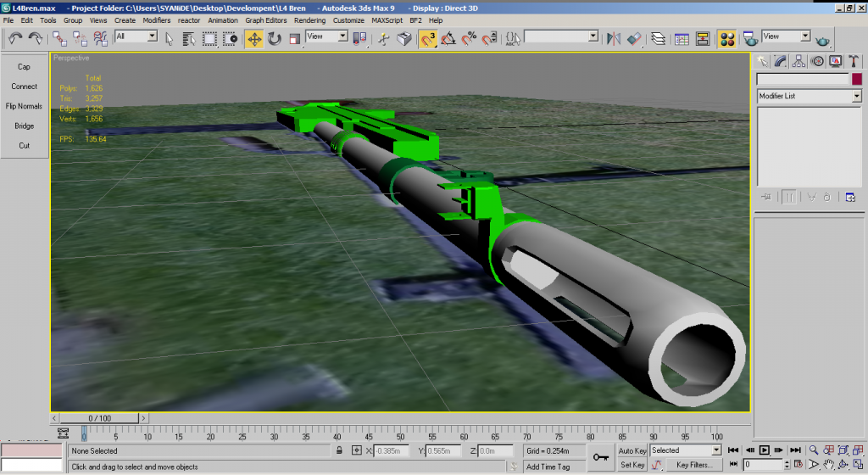Open the selection filter 'All' dropdown
This screenshot has height=475, width=868.
tap(152, 36)
